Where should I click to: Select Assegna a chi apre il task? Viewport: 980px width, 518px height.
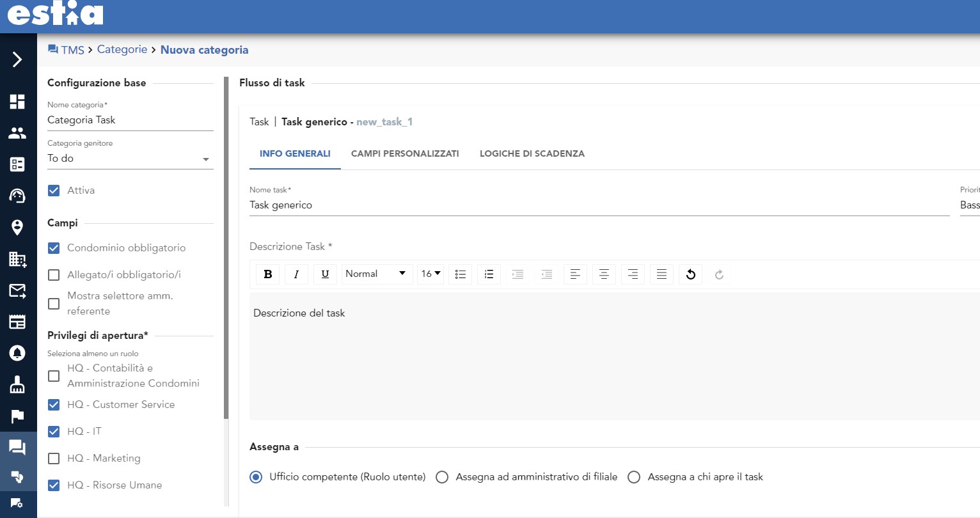(634, 477)
